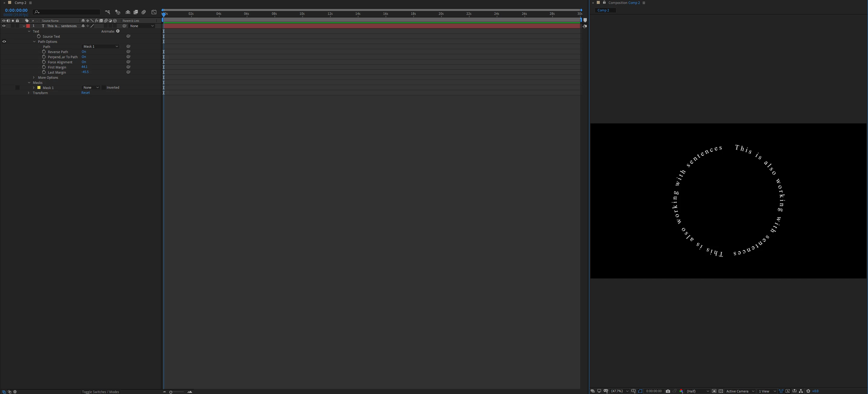The image size is (868, 394).
Task: Expand the More Options group
Action: (x=34, y=78)
